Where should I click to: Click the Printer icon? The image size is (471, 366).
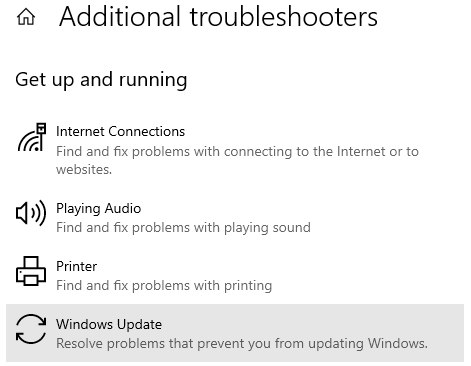[x=31, y=271]
